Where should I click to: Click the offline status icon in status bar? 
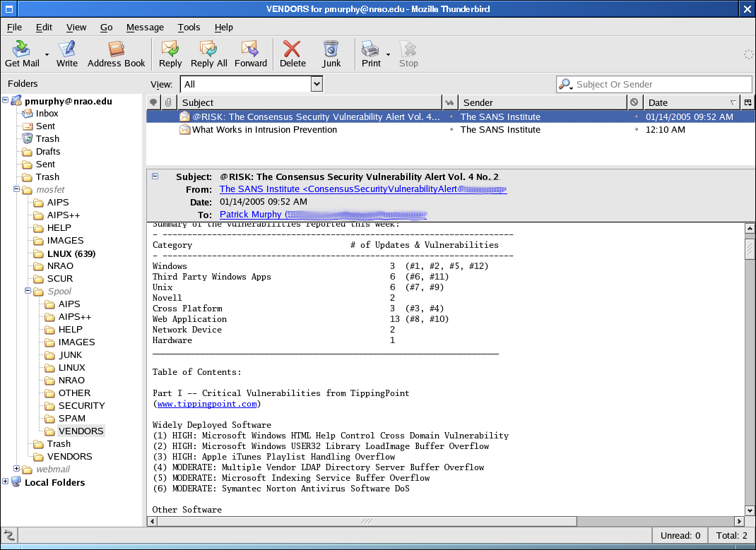8,535
